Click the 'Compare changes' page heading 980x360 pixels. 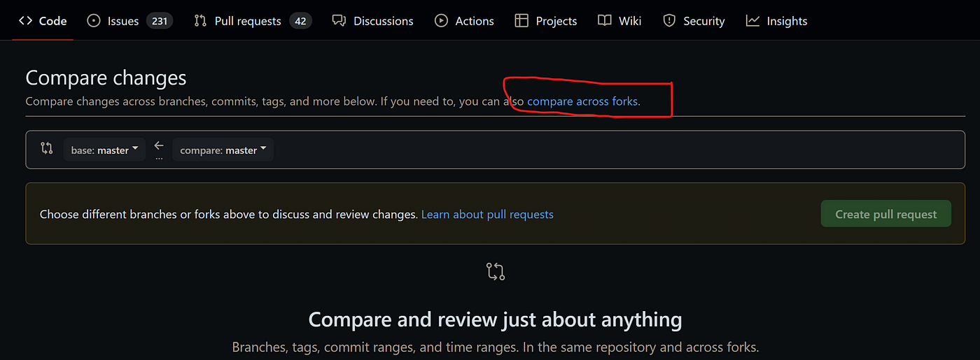pos(106,78)
